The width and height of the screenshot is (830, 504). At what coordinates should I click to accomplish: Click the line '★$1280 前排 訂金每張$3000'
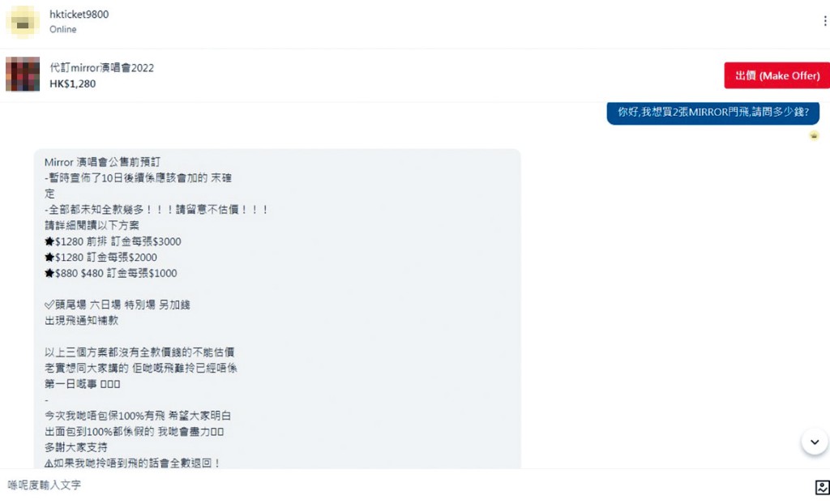coord(113,241)
